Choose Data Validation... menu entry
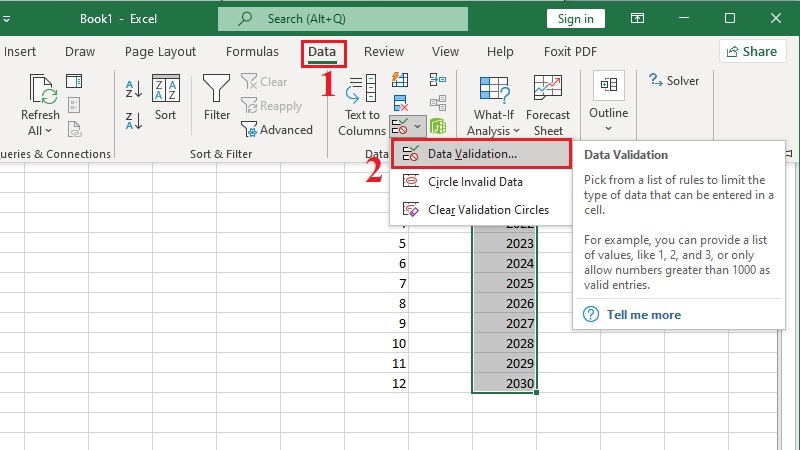800x450 pixels. [481, 154]
